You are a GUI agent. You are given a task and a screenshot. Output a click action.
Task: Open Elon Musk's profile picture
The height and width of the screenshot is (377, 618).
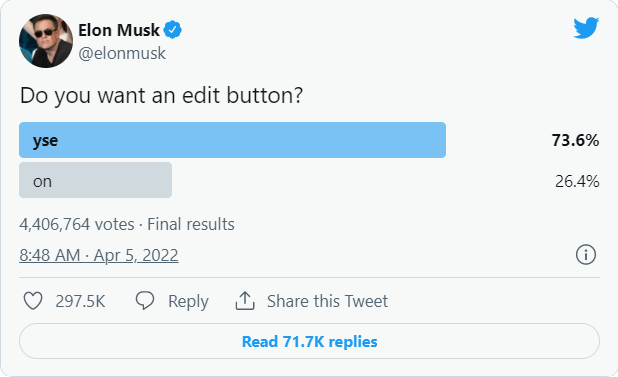coord(46,41)
